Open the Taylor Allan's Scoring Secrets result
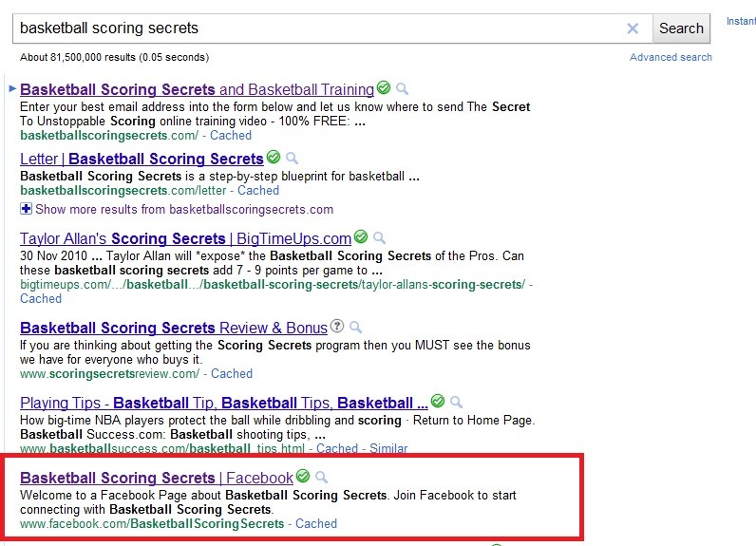The height and width of the screenshot is (546, 756). (185, 238)
